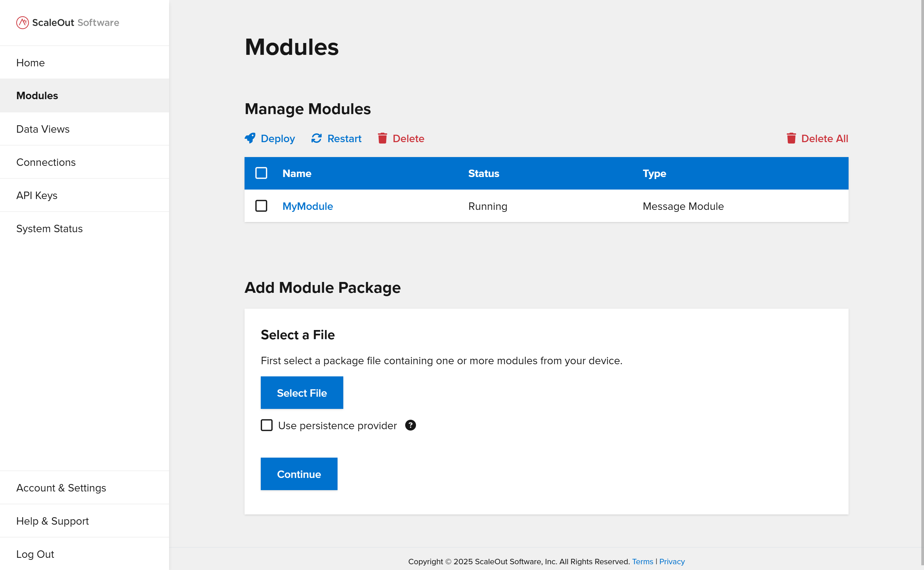Click the Delete All text link
The image size is (924, 570).
pos(825,139)
